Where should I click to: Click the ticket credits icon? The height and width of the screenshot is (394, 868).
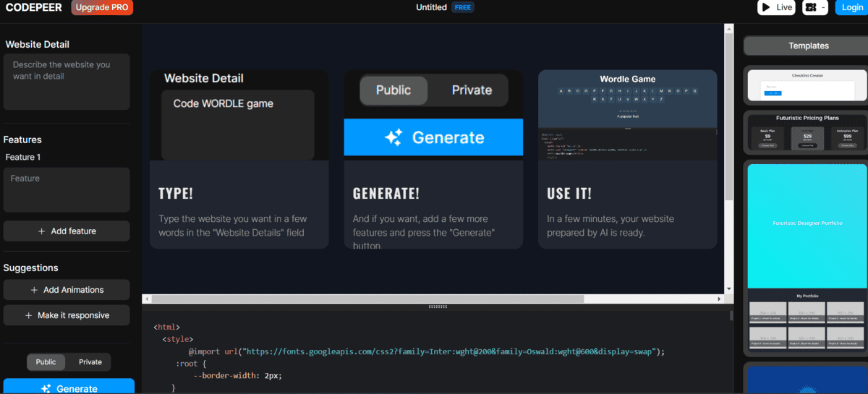(x=811, y=7)
